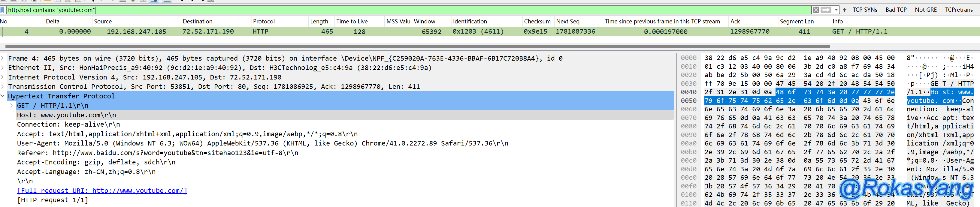The width and height of the screenshot is (980, 207).
Task: Open the Full request URI link
Action: 102,191
